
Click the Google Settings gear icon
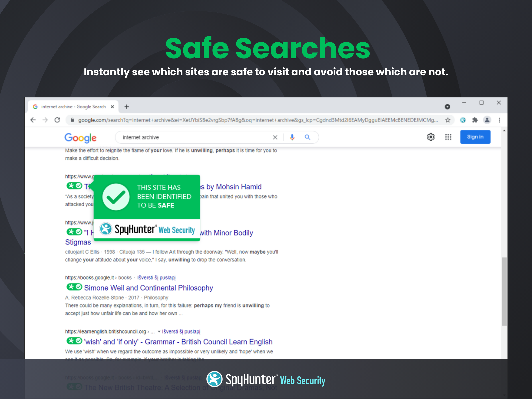point(431,137)
